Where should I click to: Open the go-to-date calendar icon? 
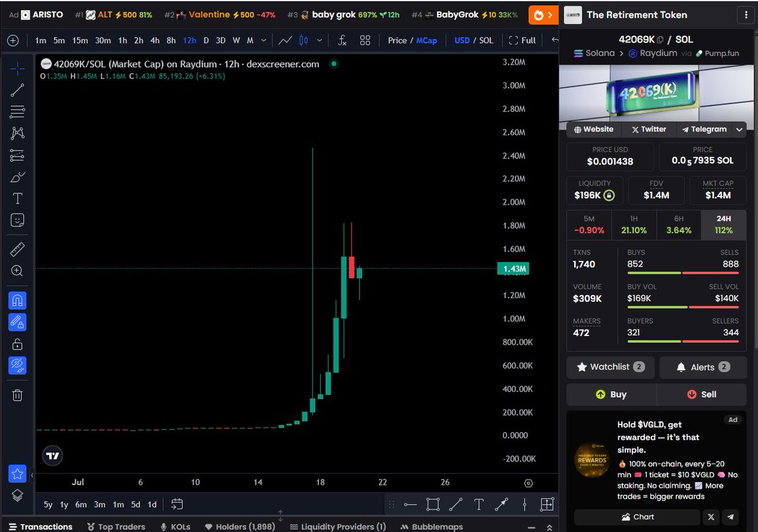point(177,504)
